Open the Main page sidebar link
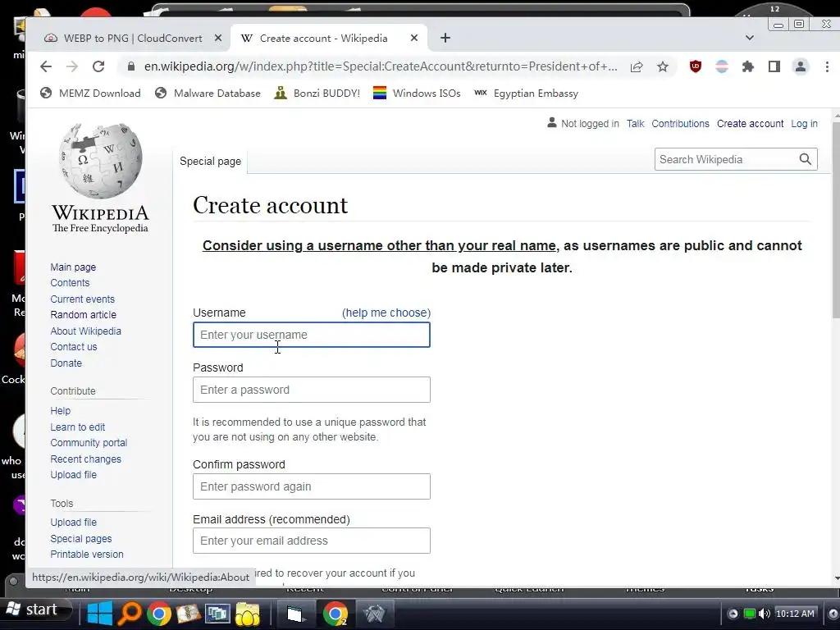The height and width of the screenshot is (630, 840). tap(73, 267)
